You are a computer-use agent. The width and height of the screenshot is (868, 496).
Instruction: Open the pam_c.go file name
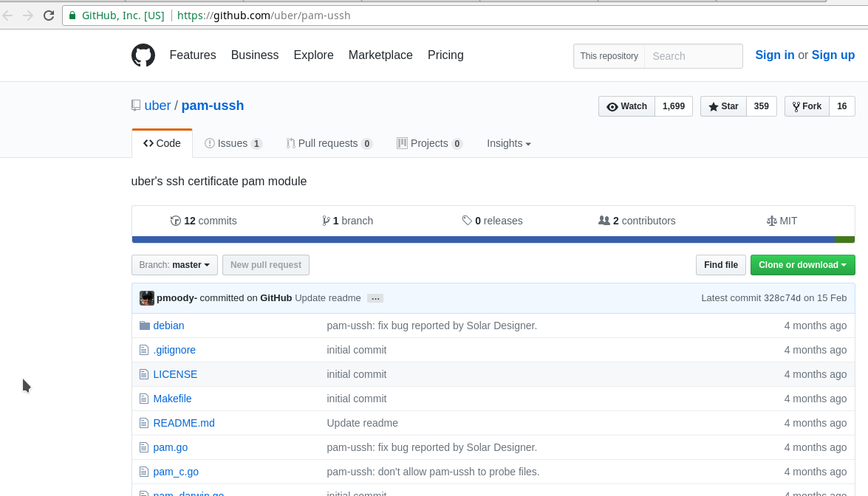tap(176, 472)
